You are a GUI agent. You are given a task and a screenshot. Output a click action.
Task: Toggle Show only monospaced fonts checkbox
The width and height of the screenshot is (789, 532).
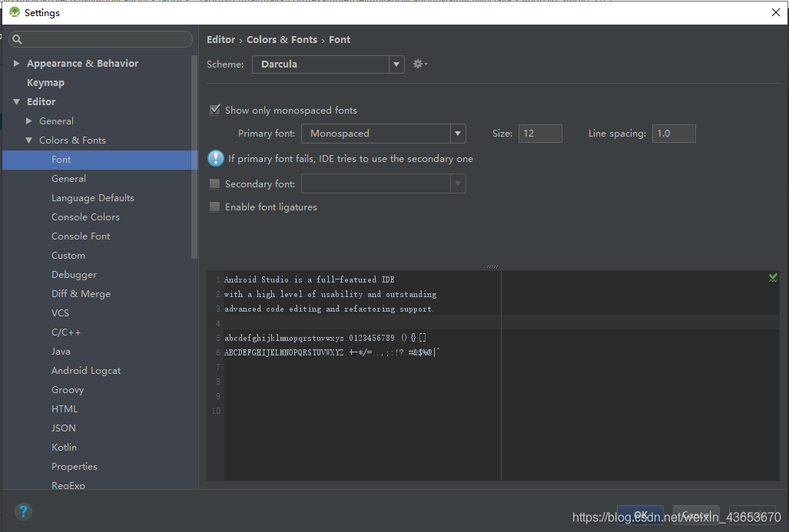(215, 110)
